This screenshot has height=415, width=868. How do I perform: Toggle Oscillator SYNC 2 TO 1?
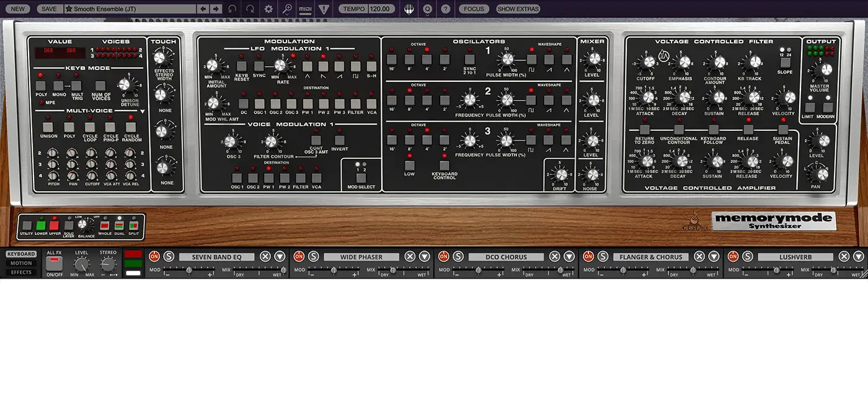(469, 60)
